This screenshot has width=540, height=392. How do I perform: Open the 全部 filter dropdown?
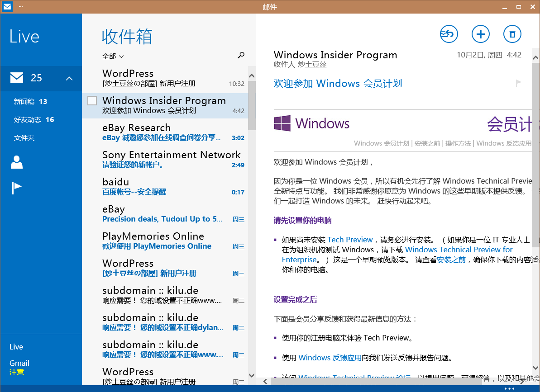pos(113,57)
